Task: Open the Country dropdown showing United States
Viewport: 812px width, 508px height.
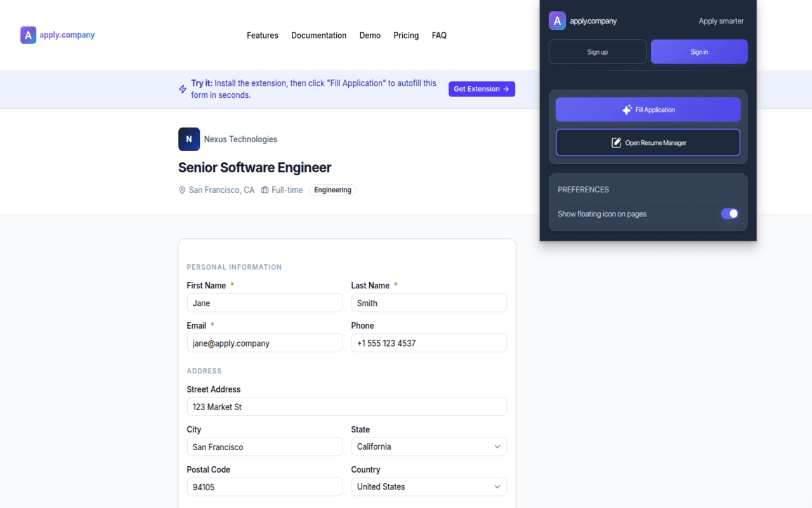Action: tap(429, 486)
